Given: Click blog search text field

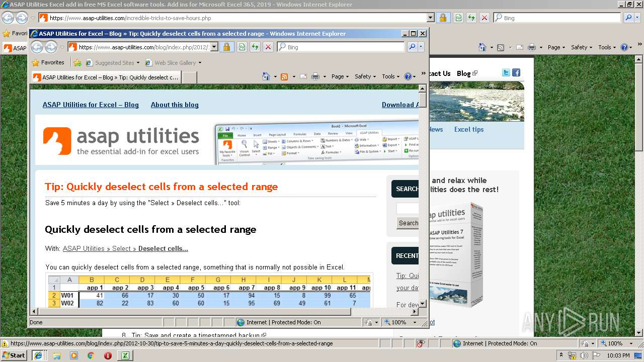Looking at the screenshot, I should pos(408,208).
